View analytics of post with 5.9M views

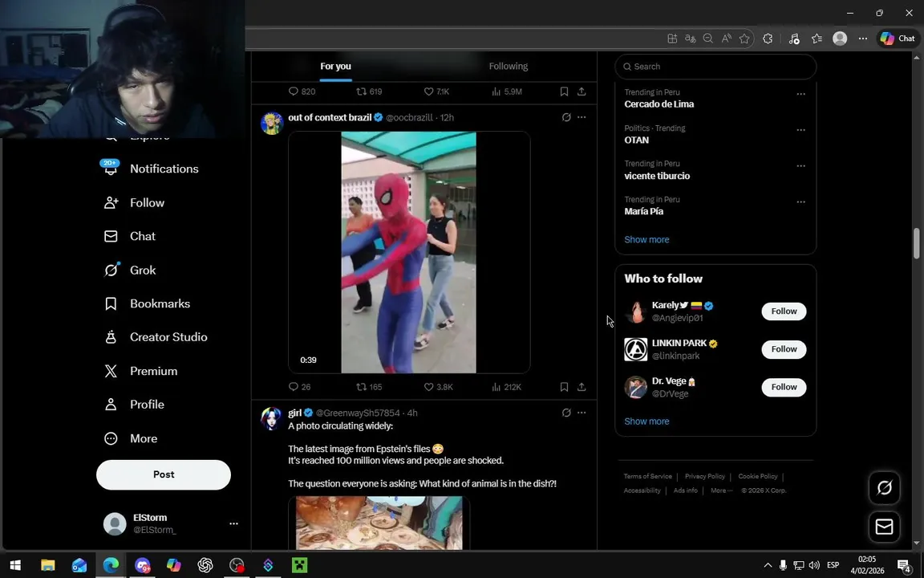pyautogui.click(x=507, y=92)
